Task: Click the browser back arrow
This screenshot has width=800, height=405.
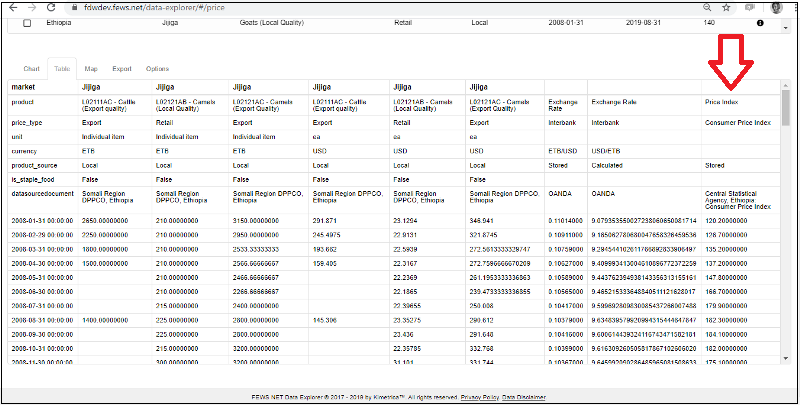Action: tap(10, 6)
